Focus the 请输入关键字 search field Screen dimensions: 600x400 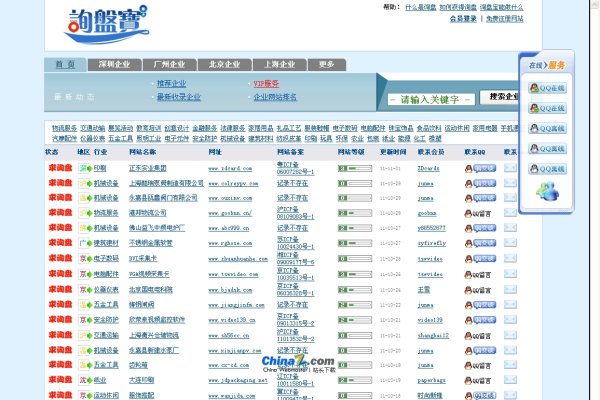[431, 100]
